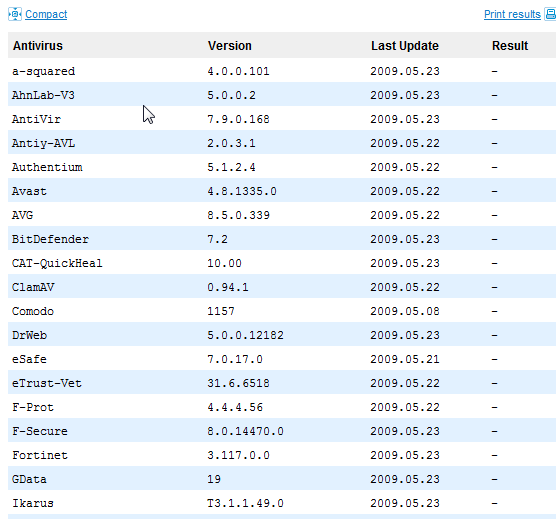Click the eTrust-Vet antivirus entry
The image size is (556, 519).
[47, 383]
